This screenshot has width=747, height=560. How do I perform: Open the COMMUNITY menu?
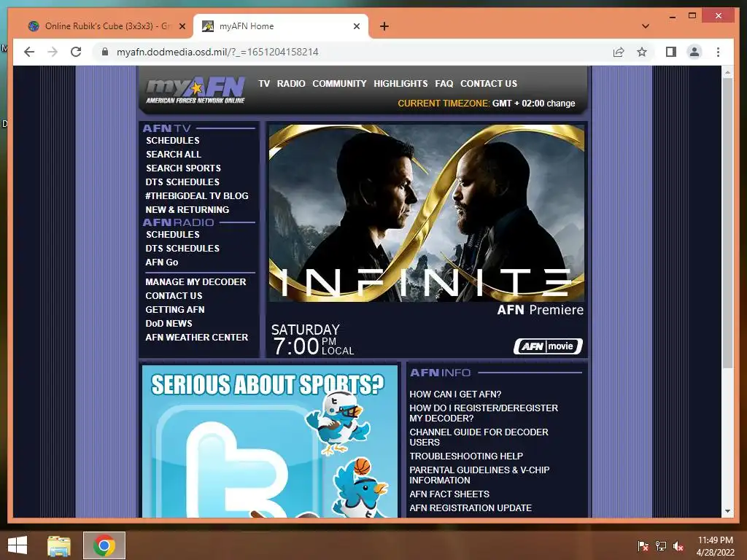point(339,83)
